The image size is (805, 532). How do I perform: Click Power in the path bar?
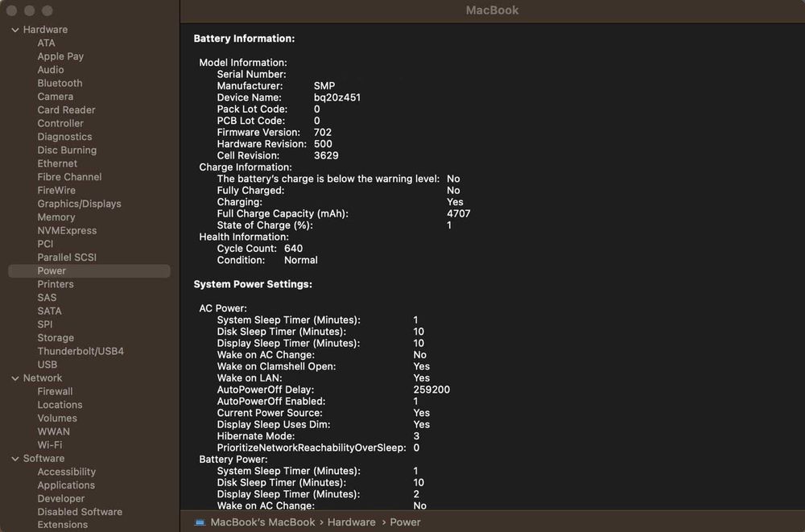pos(405,522)
